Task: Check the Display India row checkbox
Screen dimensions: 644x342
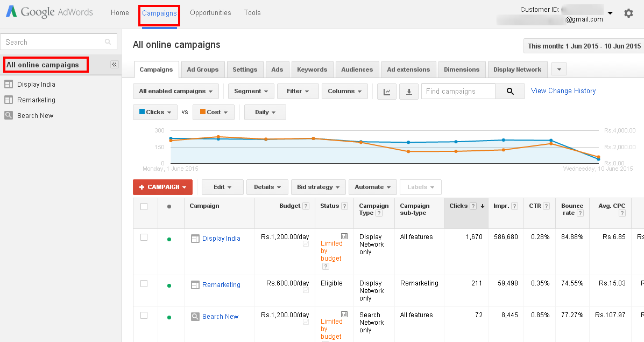Action: click(x=144, y=237)
